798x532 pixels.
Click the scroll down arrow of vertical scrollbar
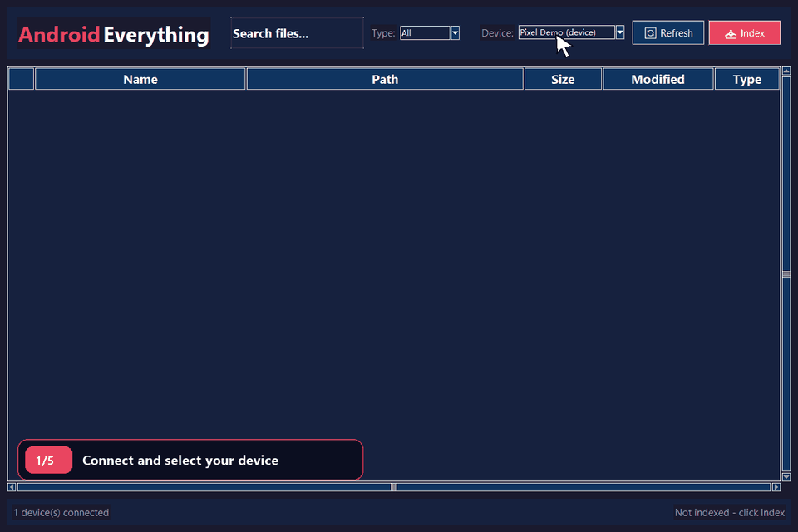pyautogui.click(x=786, y=477)
